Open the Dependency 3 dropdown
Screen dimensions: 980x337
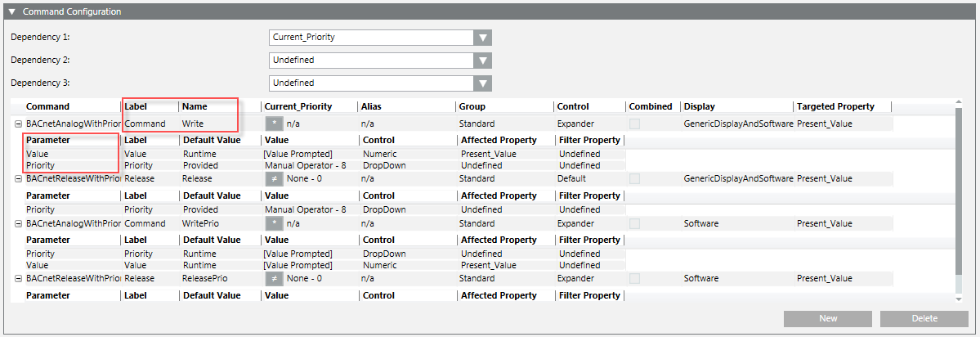(x=483, y=83)
